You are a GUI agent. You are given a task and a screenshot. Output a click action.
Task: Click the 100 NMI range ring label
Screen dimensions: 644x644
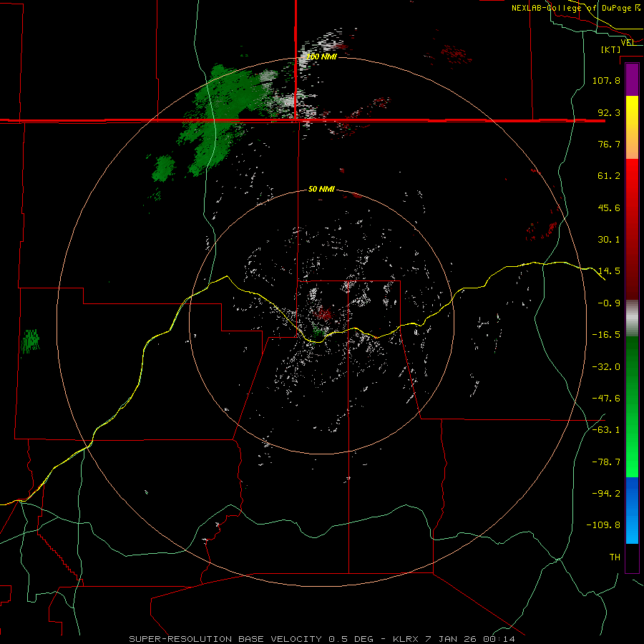(321, 57)
